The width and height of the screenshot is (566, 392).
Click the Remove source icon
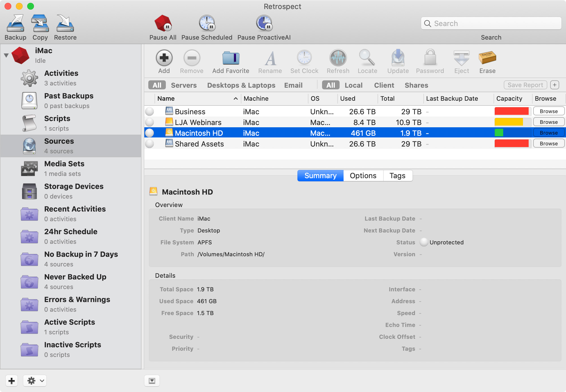pos(192,58)
